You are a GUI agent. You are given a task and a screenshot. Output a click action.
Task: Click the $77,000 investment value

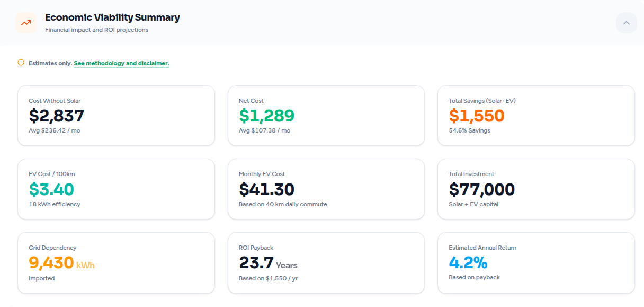481,189
